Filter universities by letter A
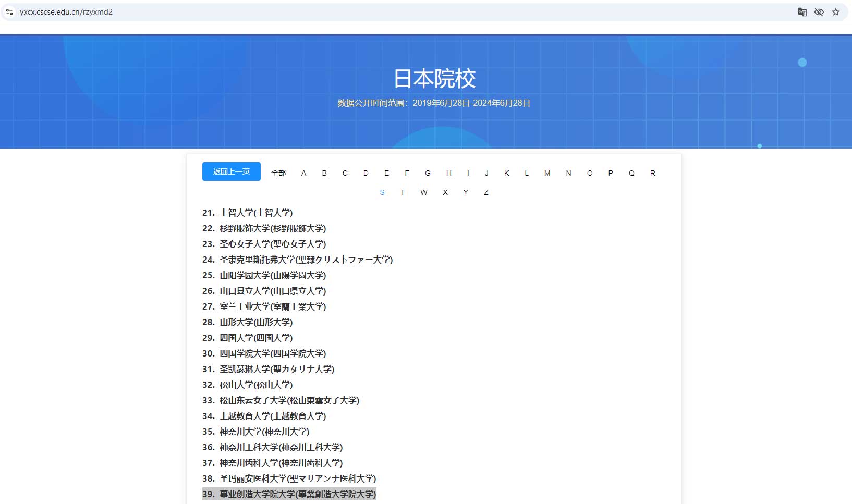Screen dimensions: 852x504 pos(303,173)
